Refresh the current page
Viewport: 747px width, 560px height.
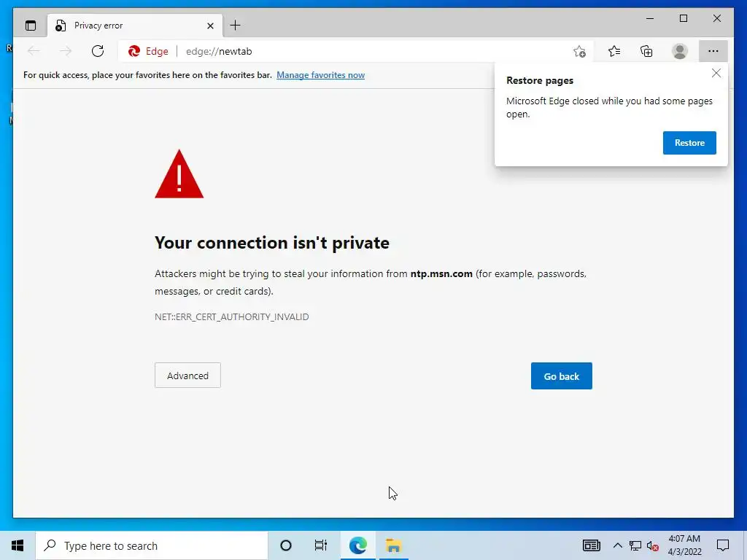98,51
